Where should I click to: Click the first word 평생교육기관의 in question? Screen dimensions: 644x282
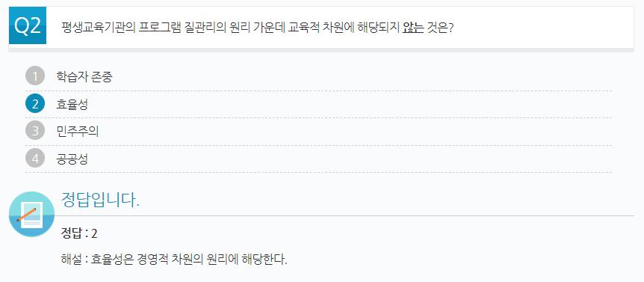coord(99,28)
